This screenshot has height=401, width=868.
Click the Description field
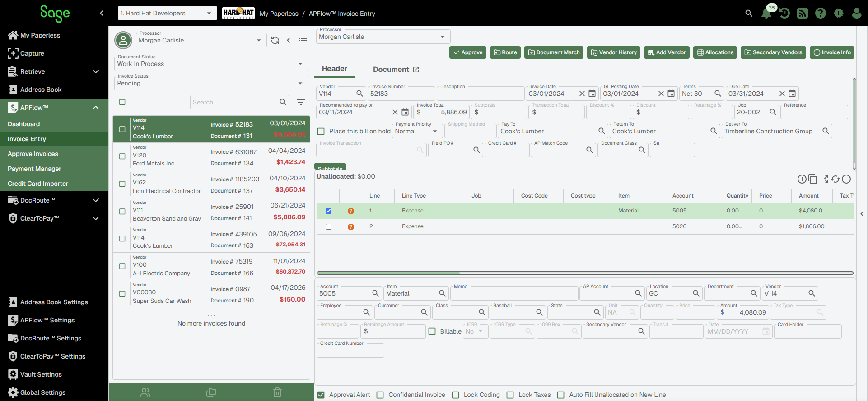pyautogui.click(x=481, y=93)
